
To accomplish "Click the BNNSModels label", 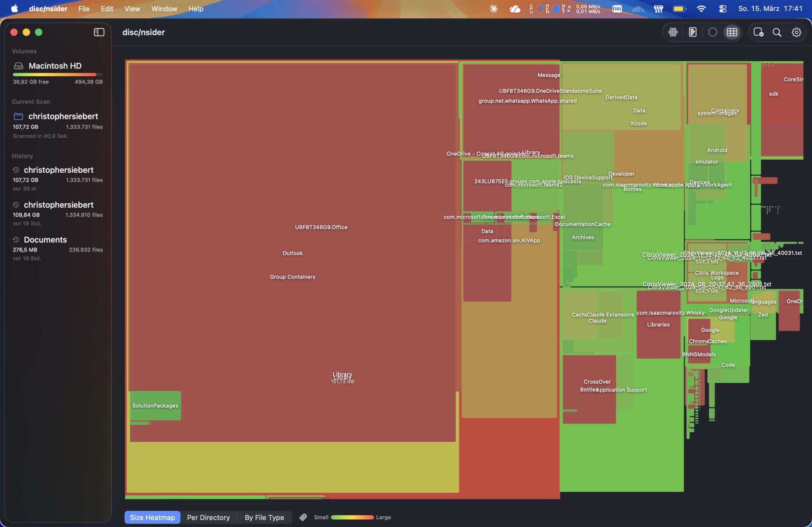I will [x=699, y=354].
